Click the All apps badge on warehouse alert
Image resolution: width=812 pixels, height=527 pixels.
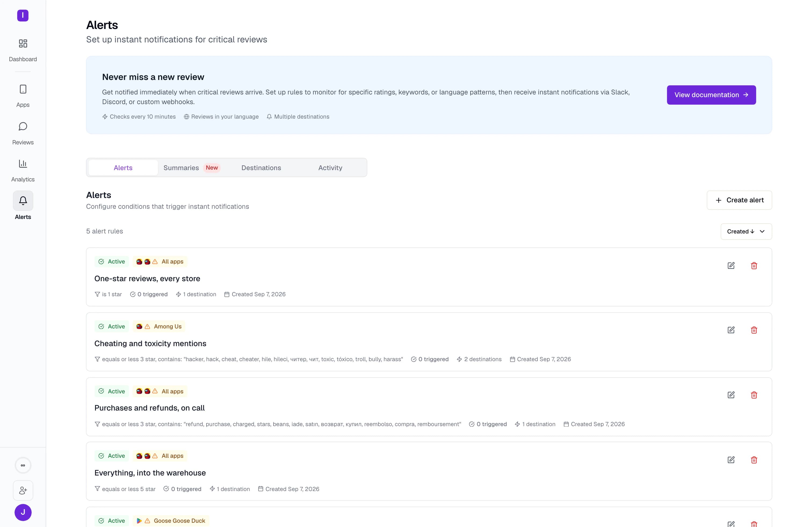(160, 456)
